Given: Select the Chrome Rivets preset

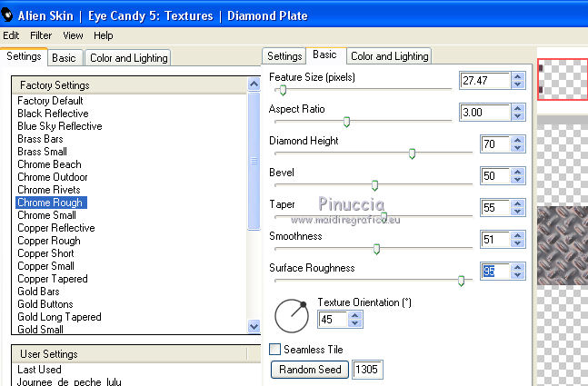Looking at the screenshot, I should (x=49, y=190).
